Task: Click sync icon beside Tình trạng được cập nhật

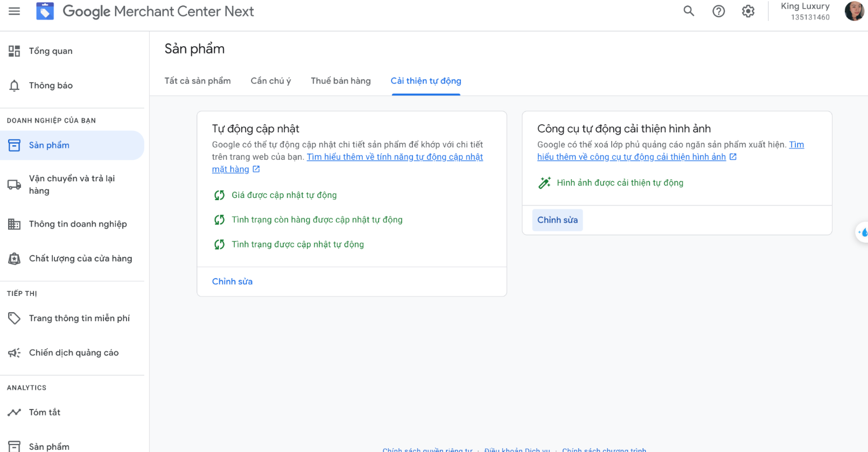Action: (x=219, y=245)
